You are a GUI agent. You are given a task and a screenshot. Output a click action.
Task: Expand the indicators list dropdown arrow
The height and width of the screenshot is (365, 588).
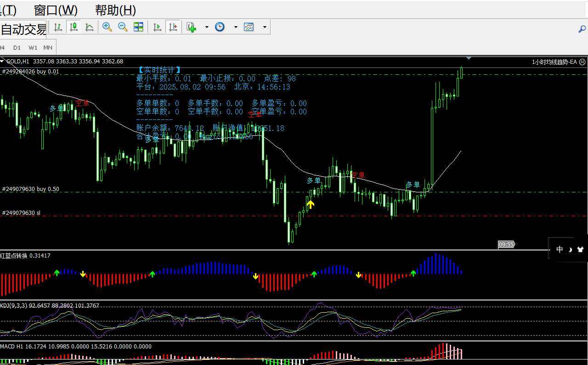[x=207, y=27]
